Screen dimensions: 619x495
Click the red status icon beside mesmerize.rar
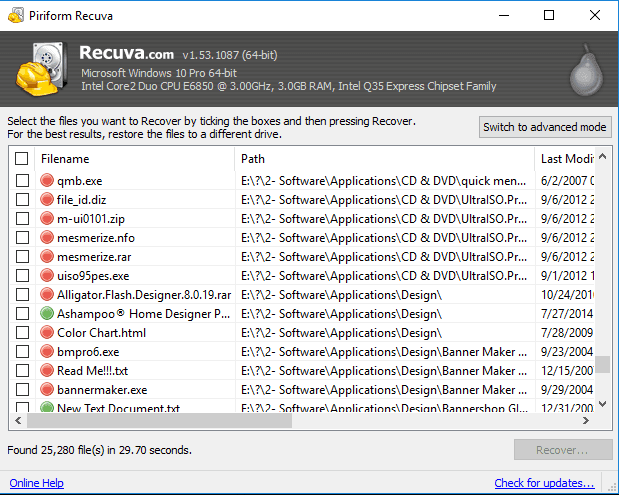coord(47,257)
